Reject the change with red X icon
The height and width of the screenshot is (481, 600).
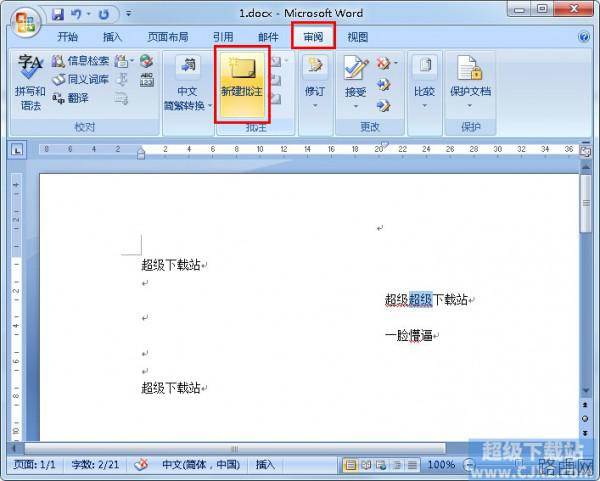[x=383, y=62]
